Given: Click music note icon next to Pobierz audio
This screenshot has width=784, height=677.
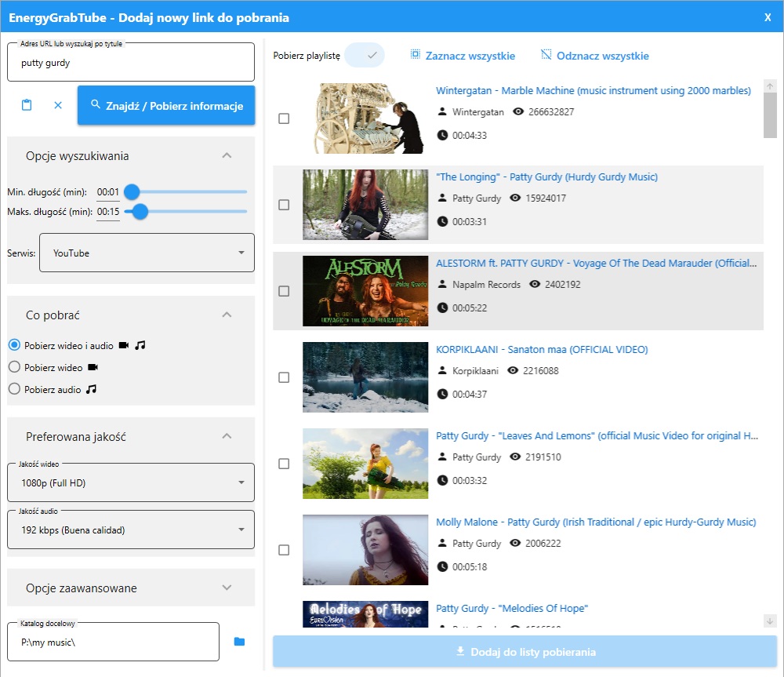Looking at the screenshot, I should coord(91,389).
